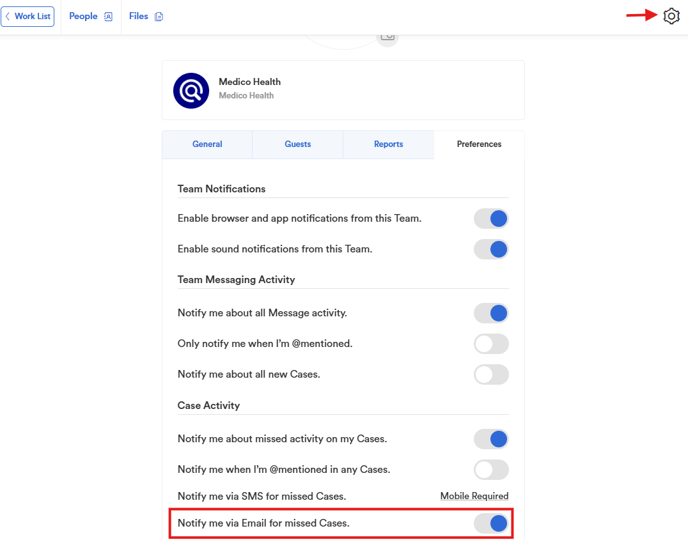This screenshot has width=688, height=540.
Task: Click the Medico Health team name heading
Action: click(250, 82)
